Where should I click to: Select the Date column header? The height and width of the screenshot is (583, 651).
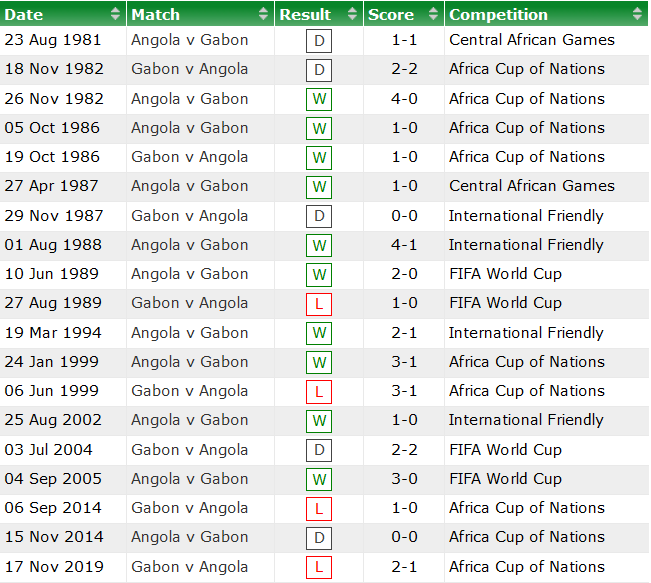coord(25,14)
